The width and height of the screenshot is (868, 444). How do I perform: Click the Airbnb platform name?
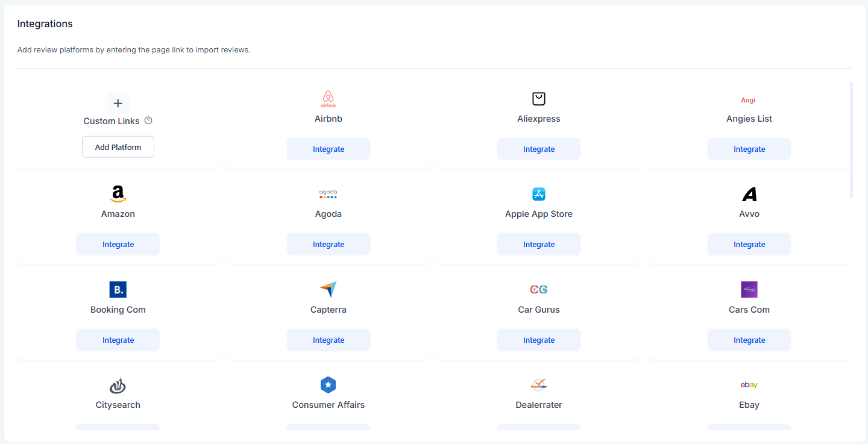[x=329, y=119]
